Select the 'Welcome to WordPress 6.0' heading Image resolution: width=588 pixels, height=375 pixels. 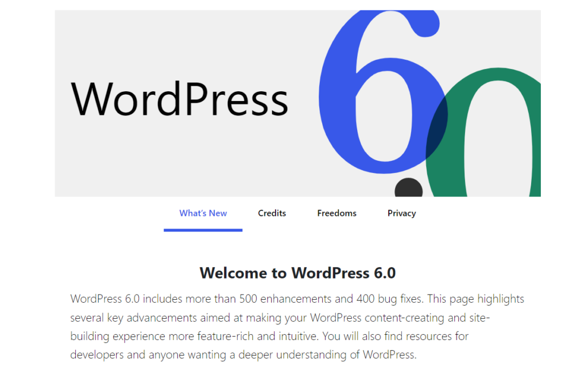click(x=298, y=273)
